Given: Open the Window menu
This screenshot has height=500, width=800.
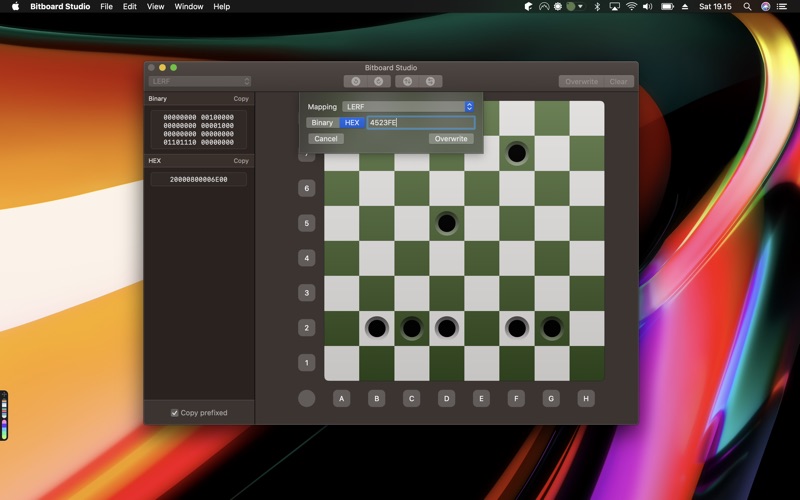Looking at the screenshot, I should point(189,7).
